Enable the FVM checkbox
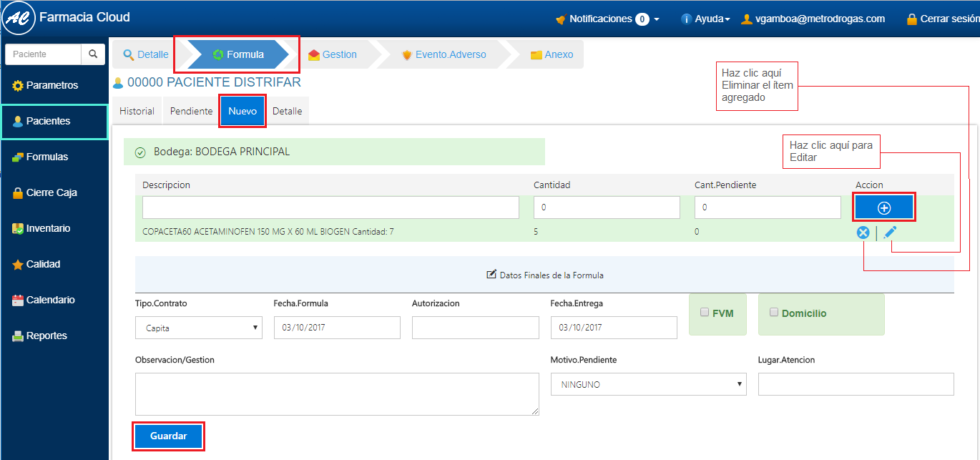Image resolution: width=980 pixels, height=460 pixels. point(705,313)
